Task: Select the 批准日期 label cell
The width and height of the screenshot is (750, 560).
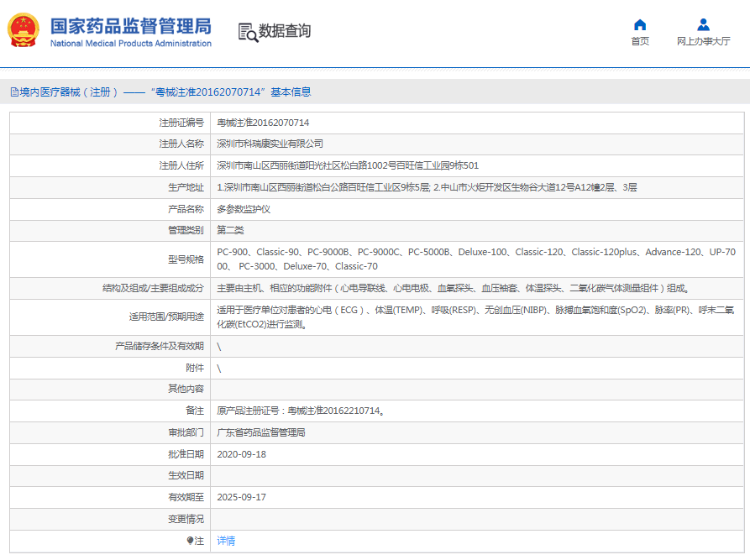Action: [110, 454]
